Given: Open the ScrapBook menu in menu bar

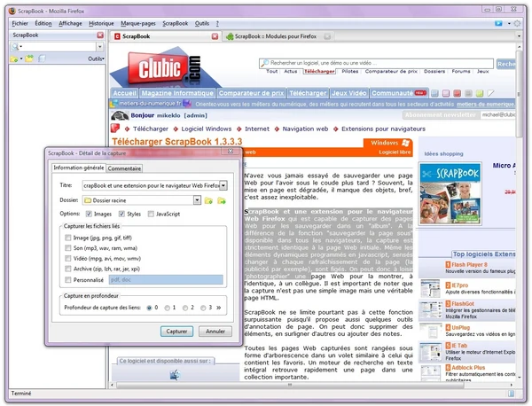Looking at the screenshot, I should pyautogui.click(x=175, y=23).
